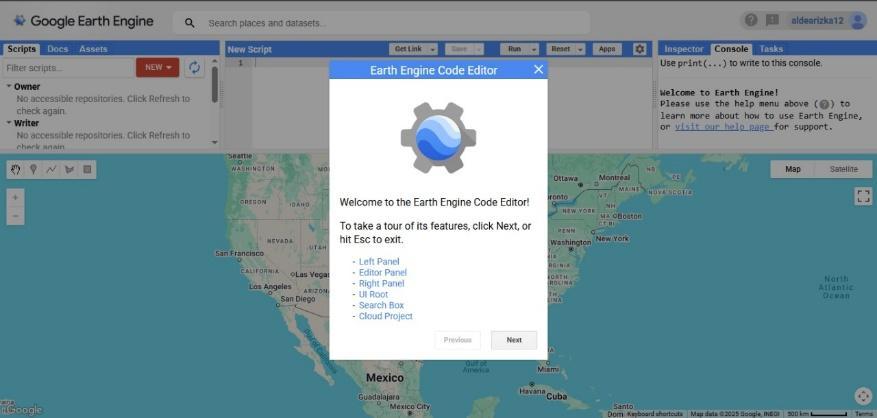
Task: Toggle fullscreen map view
Action: pyautogui.click(x=863, y=196)
